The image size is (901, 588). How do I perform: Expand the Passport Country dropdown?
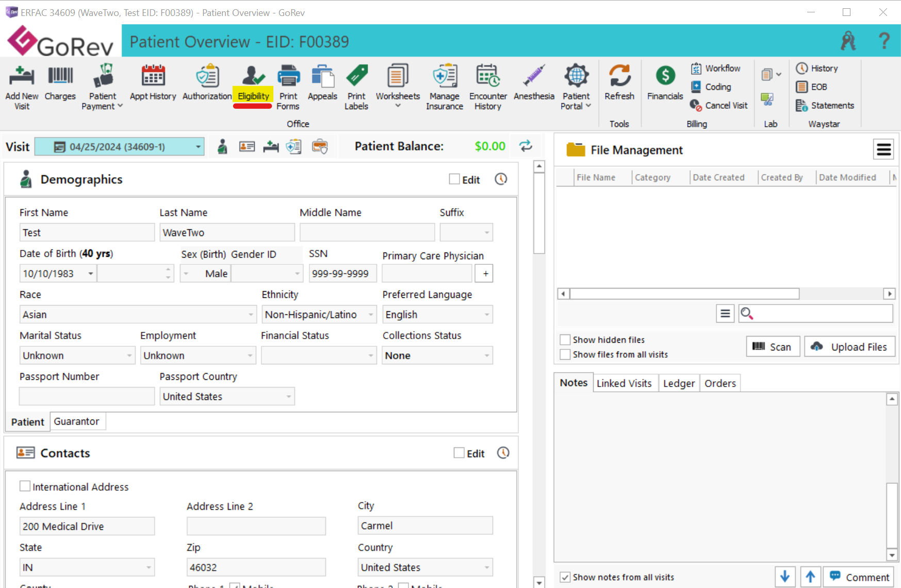(288, 396)
